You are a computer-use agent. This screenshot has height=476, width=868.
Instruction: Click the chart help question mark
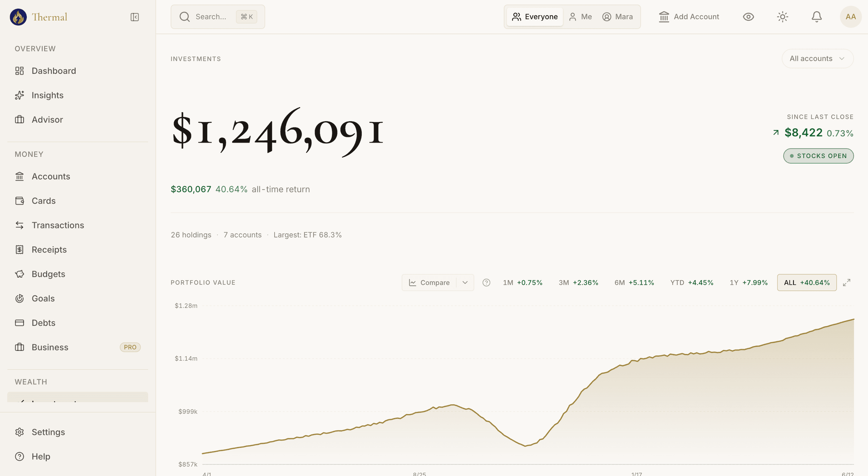click(486, 283)
